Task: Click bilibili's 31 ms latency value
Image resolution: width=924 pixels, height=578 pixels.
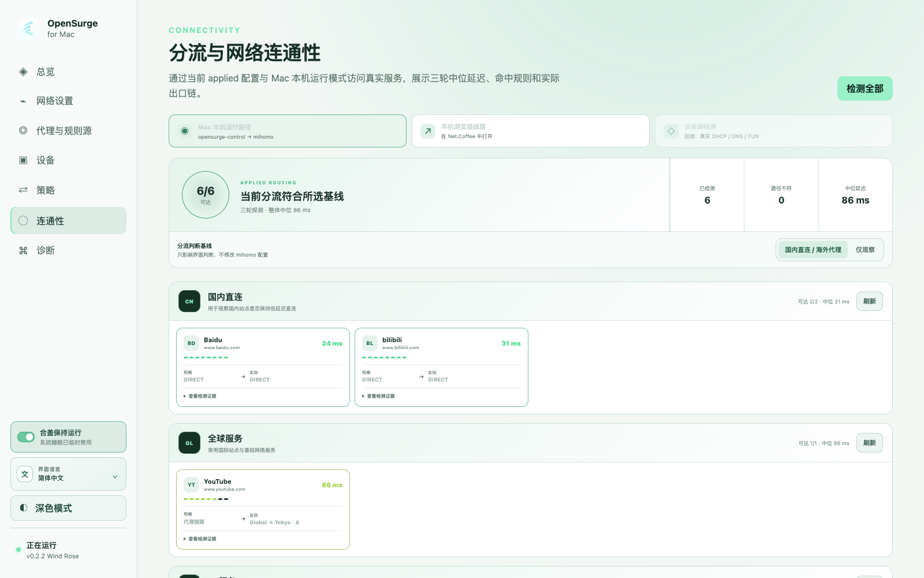Action: pyautogui.click(x=511, y=343)
